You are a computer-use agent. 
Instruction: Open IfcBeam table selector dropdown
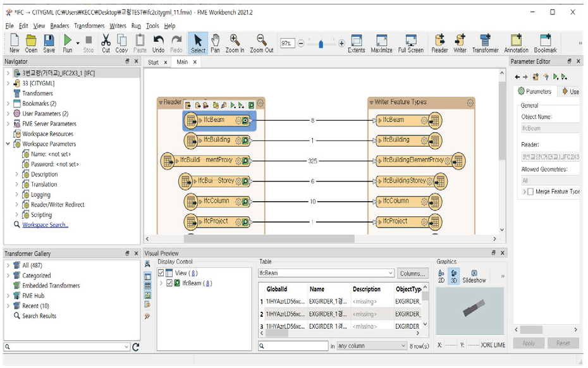point(390,273)
